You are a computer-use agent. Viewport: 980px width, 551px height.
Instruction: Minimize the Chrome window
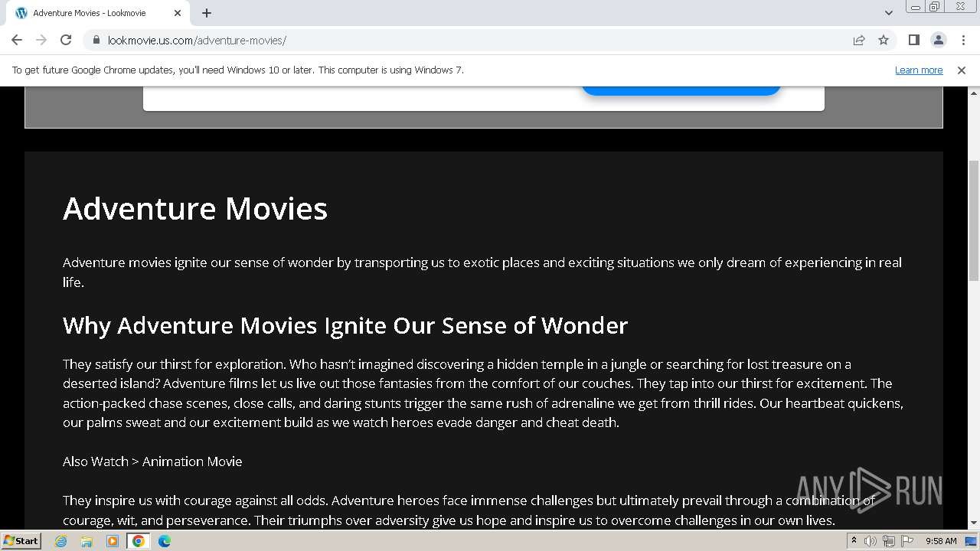point(916,7)
